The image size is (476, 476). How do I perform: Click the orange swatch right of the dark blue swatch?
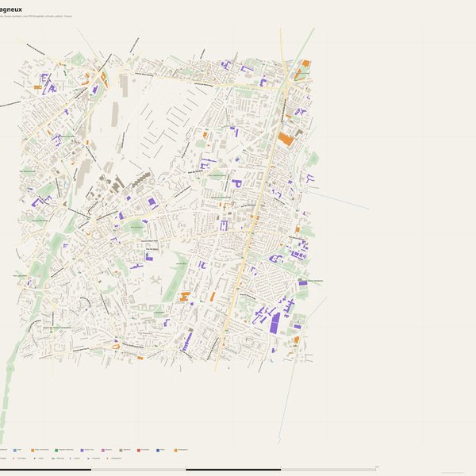[175, 451]
